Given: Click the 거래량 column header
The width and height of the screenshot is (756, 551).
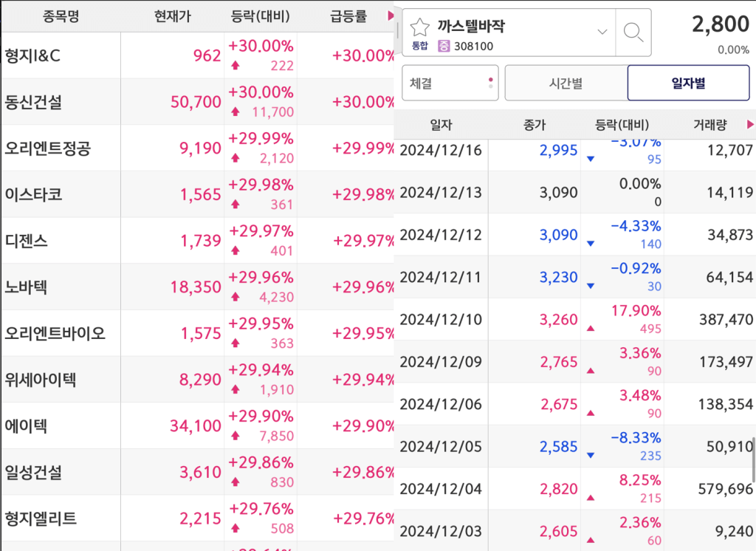Looking at the screenshot, I should point(709,125).
